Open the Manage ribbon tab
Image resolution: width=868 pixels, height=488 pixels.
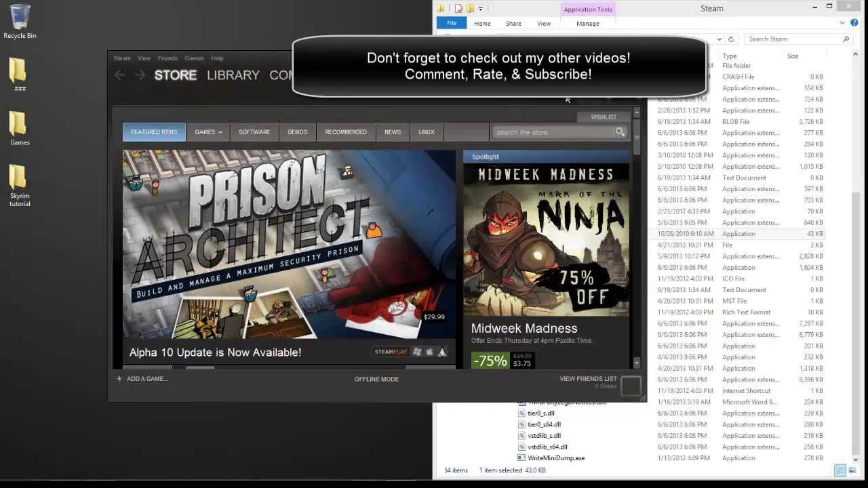click(588, 24)
